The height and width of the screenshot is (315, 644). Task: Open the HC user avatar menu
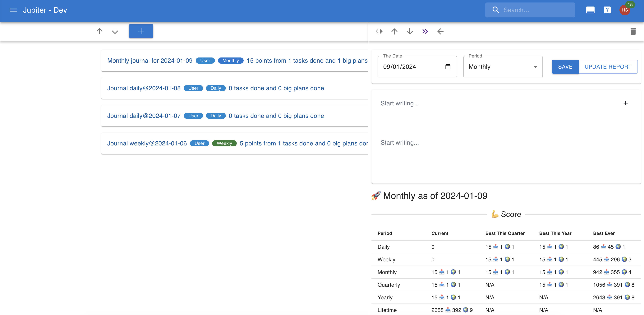pos(624,10)
